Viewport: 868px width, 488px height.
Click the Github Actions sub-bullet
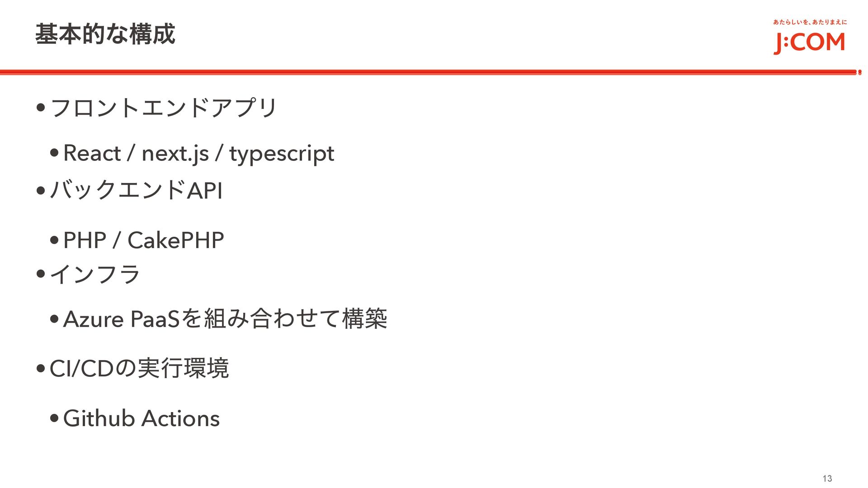[x=141, y=418]
